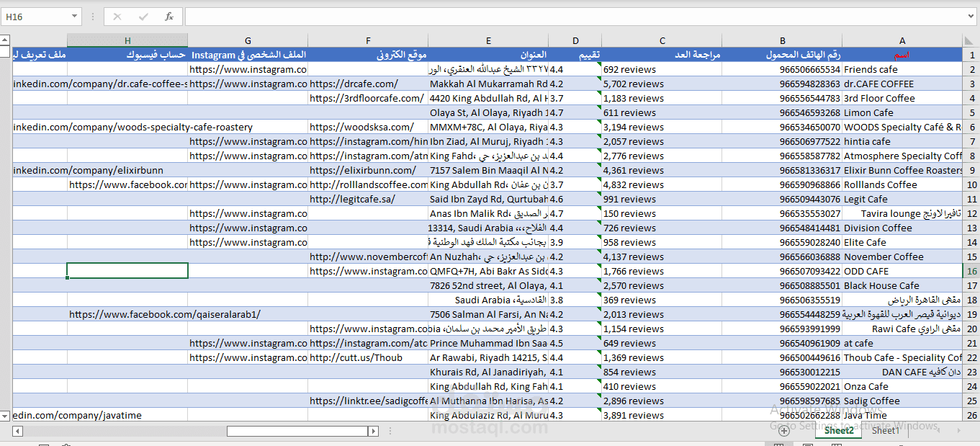This screenshot has height=446, width=980.
Task: Click the 'Java Time' cell
Action: (x=902, y=415)
